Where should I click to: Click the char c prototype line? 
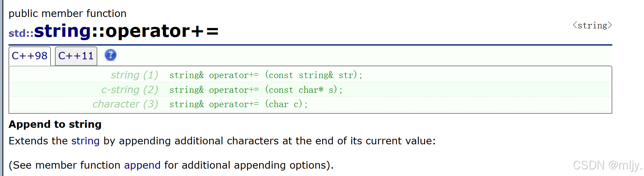239,104
